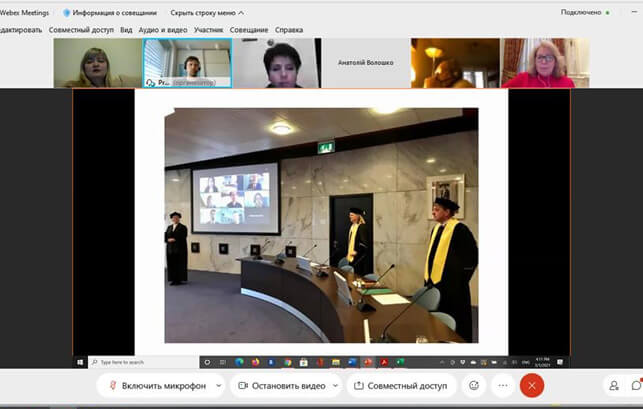Open the Участник menu
Image resolution: width=643 pixels, height=409 pixels.
tap(209, 30)
